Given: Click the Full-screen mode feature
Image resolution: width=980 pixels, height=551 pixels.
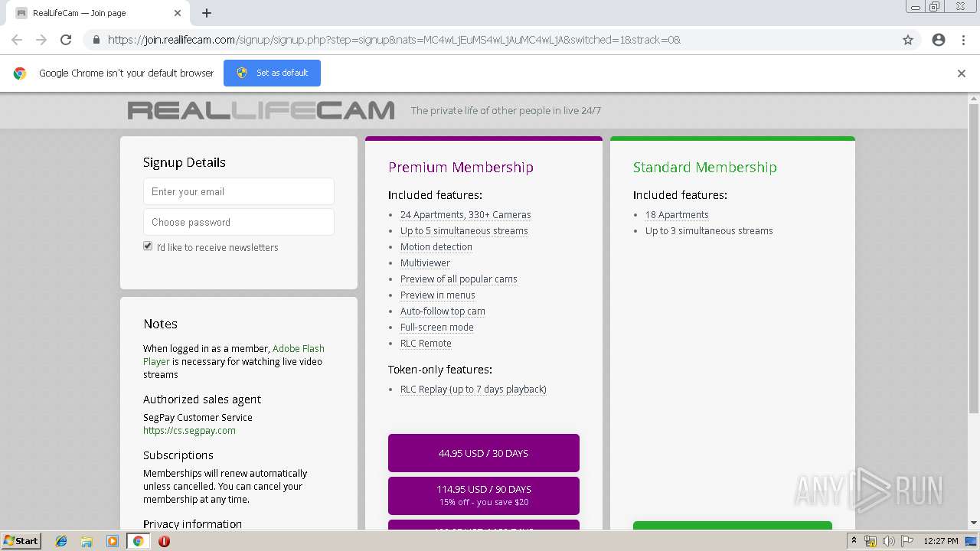Looking at the screenshot, I should (437, 327).
